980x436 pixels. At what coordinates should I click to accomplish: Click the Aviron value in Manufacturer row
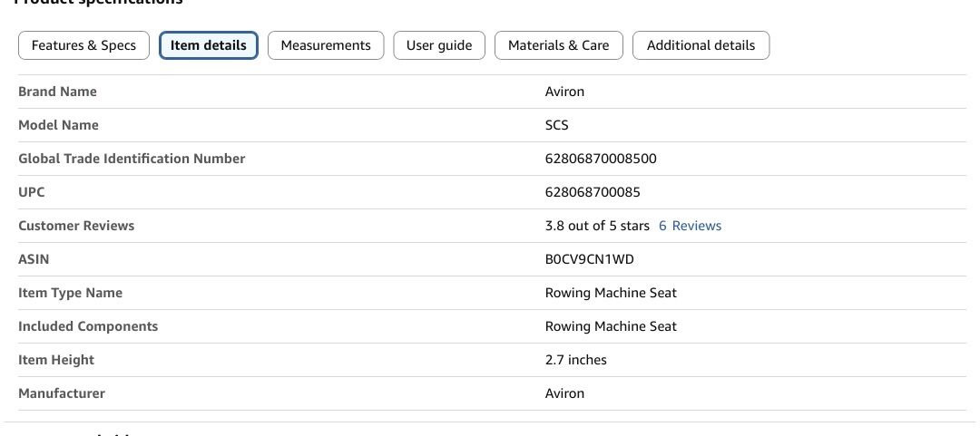click(x=564, y=393)
